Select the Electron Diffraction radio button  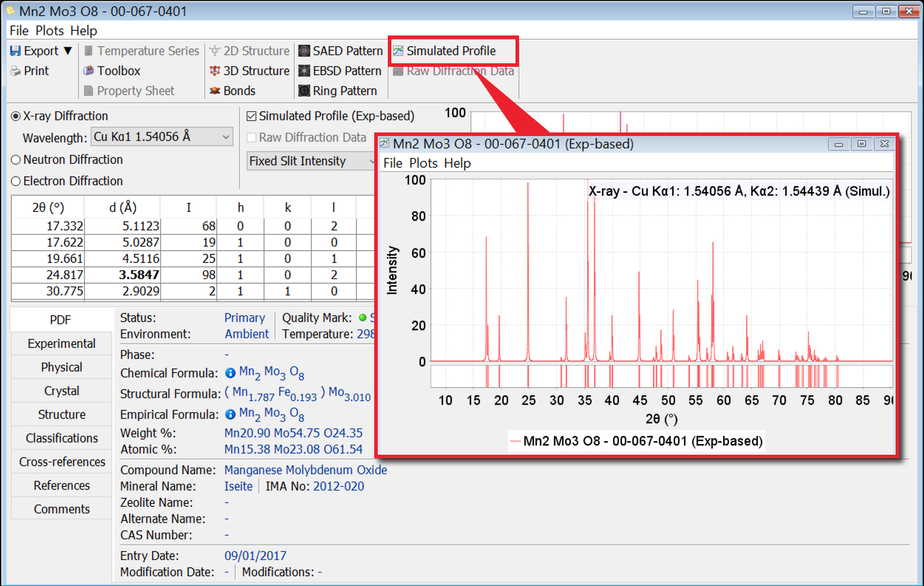pyautogui.click(x=16, y=182)
